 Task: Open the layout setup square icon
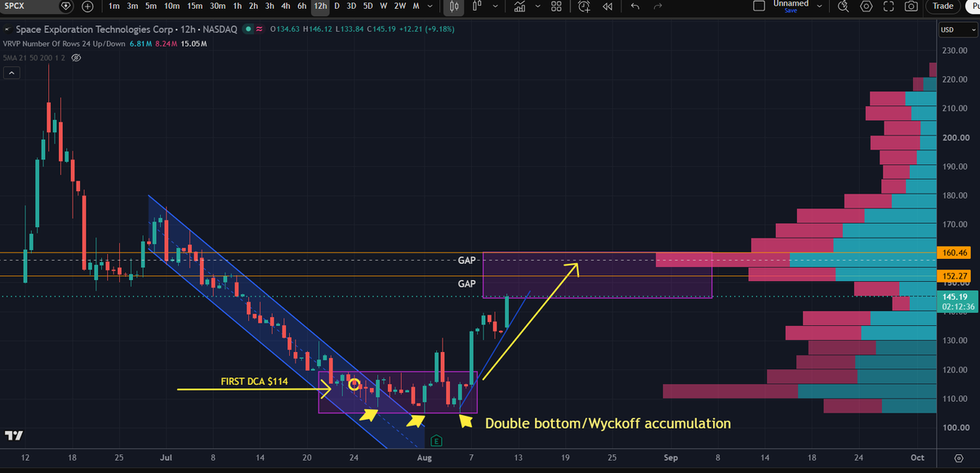759,6
